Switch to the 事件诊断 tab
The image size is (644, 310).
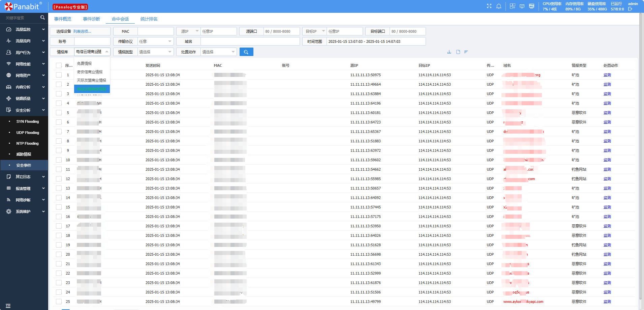[92, 19]
